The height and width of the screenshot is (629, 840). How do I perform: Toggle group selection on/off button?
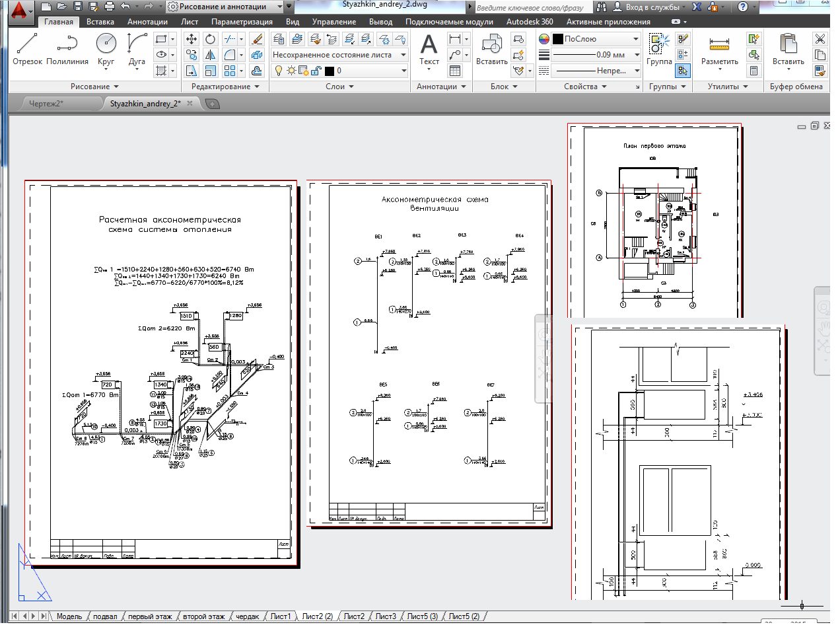[683, 71]
